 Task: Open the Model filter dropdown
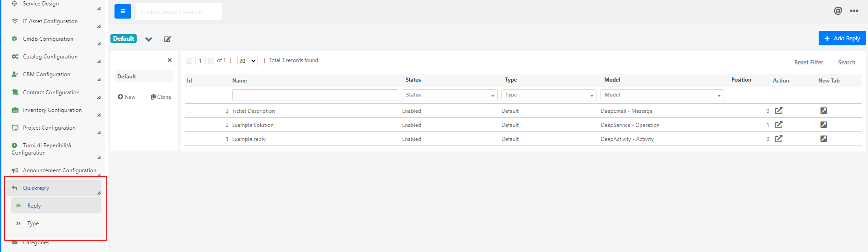point(662,95)
